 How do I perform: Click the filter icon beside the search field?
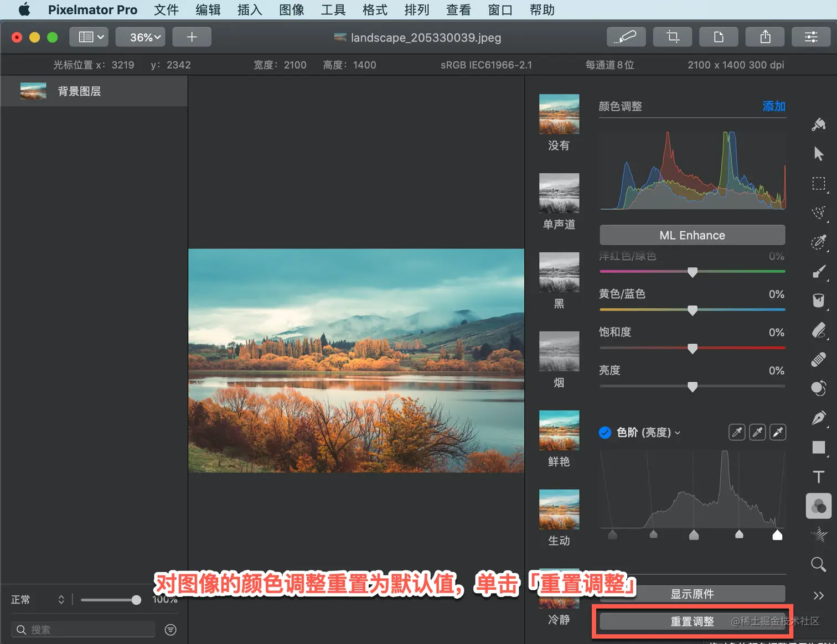170,630
